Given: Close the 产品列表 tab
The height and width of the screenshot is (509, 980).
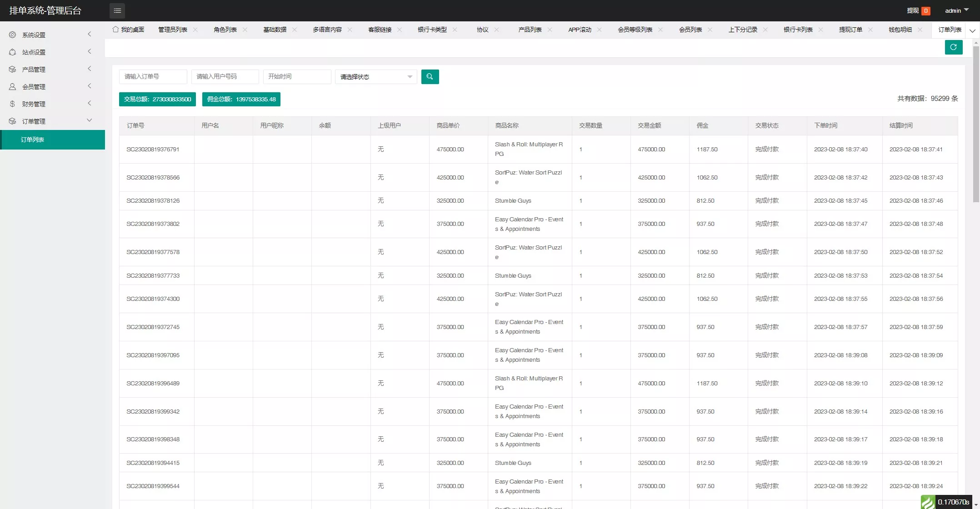Looking at the screenshot, I should click(550, 30).
